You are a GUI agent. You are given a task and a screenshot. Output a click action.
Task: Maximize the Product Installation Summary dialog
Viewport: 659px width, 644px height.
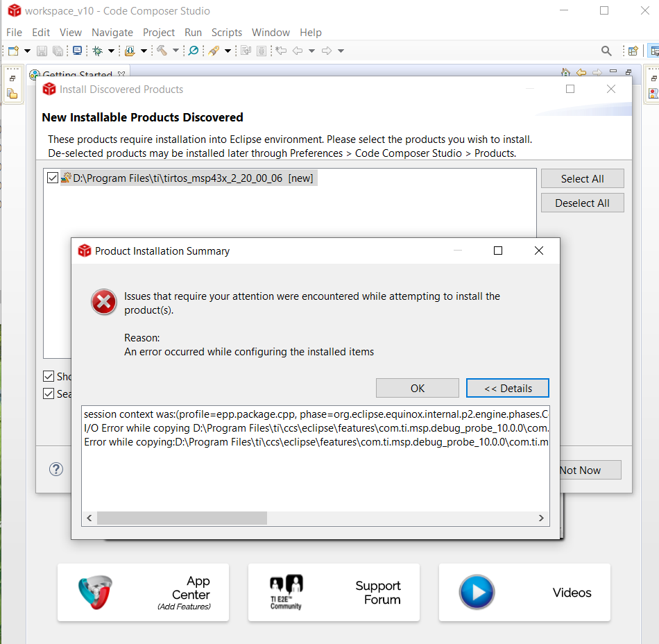pos(498,251)
